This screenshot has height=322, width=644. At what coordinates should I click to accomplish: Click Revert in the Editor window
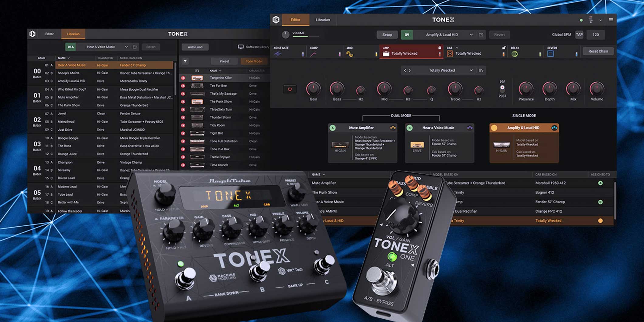[x=499, y=35]
